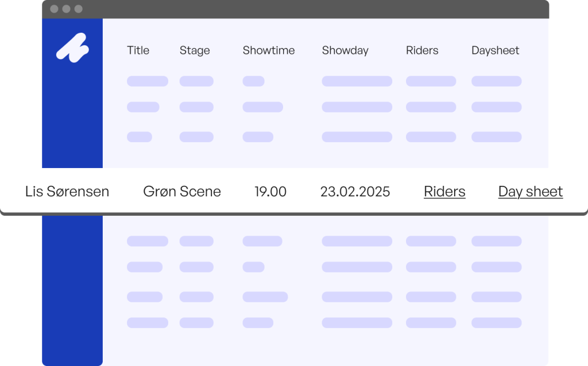Click the first row Daysheet placeholder

(497, 81)
